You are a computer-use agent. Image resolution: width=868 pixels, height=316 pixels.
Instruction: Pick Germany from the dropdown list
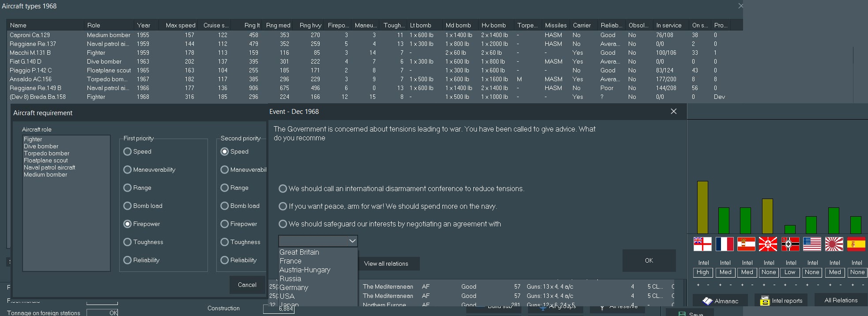pos(318,287)
